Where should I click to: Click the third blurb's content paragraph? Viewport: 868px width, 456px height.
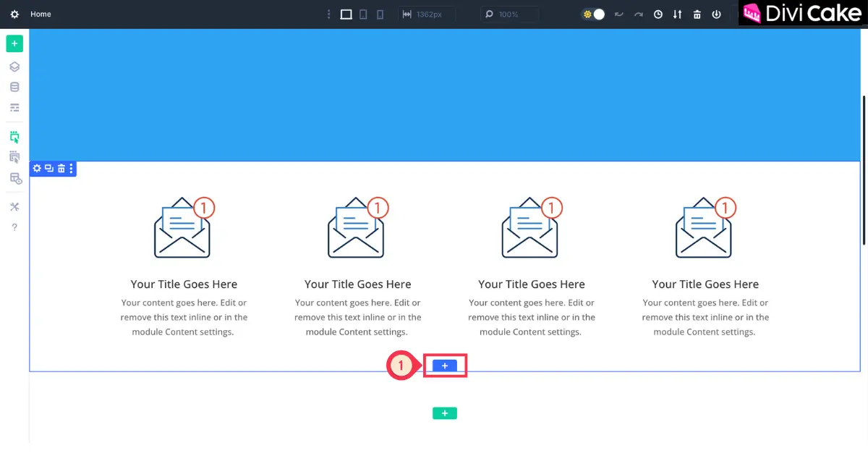coord(532,317)
